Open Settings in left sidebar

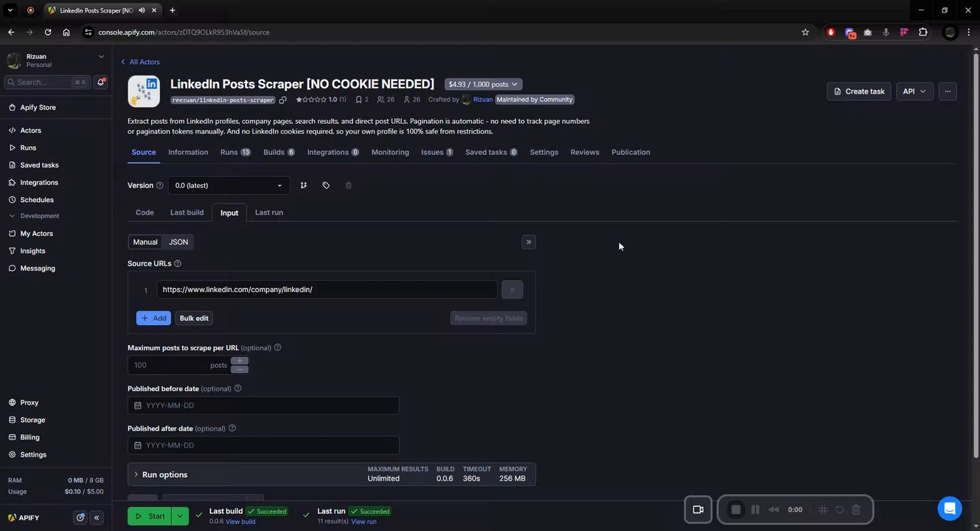[x=33, y=454]
